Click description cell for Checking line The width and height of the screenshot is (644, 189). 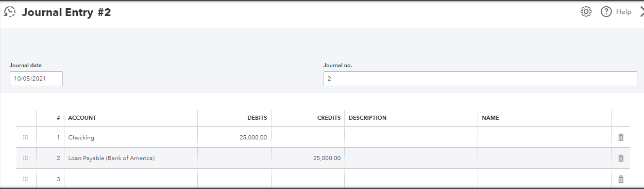coord(411,137)
